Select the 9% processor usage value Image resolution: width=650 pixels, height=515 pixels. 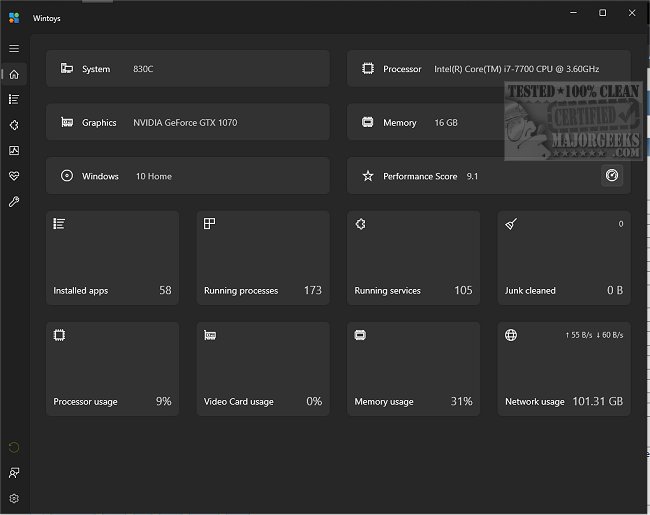point(164,401)
